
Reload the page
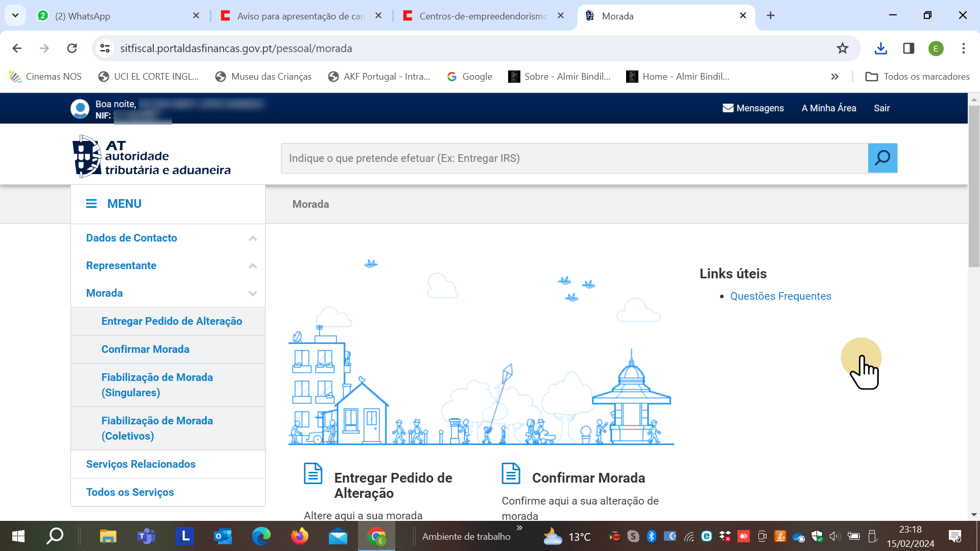coord(72,49)
